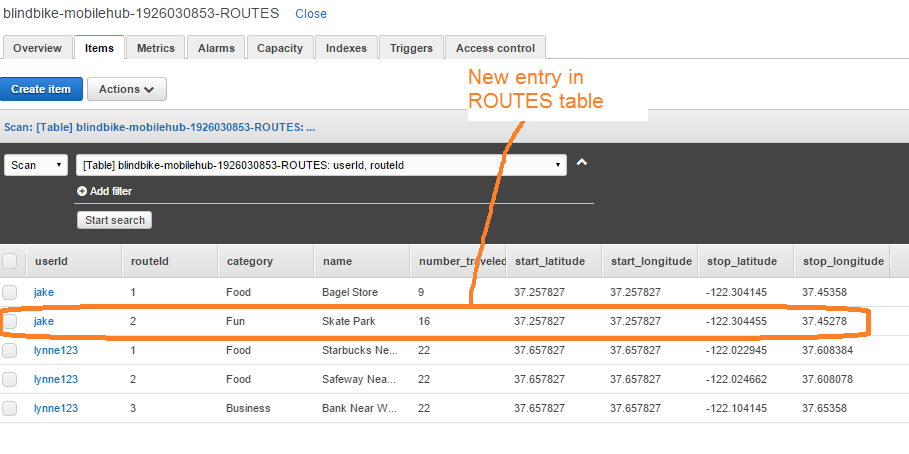Open the Indexes tab
Viewport: 909px width, 454px height.
point(346,48)
